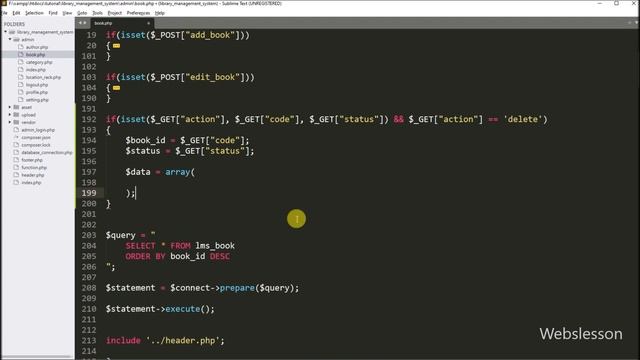640x360 pixels.
Task: Close the book.php tab
Action: tap(148, 23)
